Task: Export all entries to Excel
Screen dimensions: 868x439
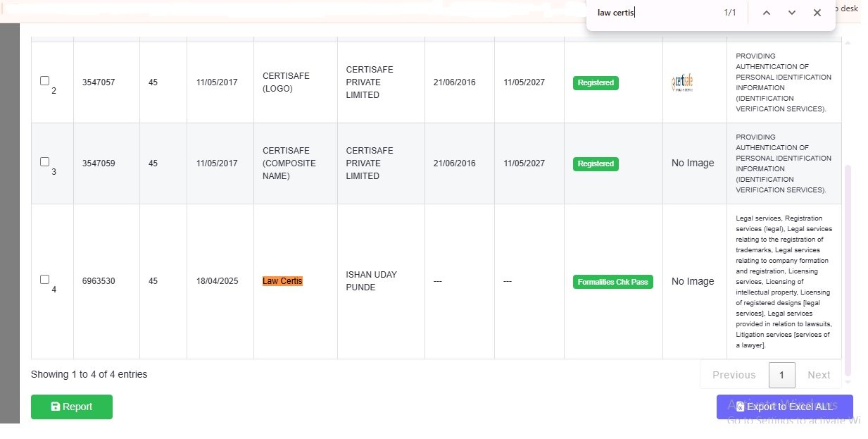Action: (784, 407)
